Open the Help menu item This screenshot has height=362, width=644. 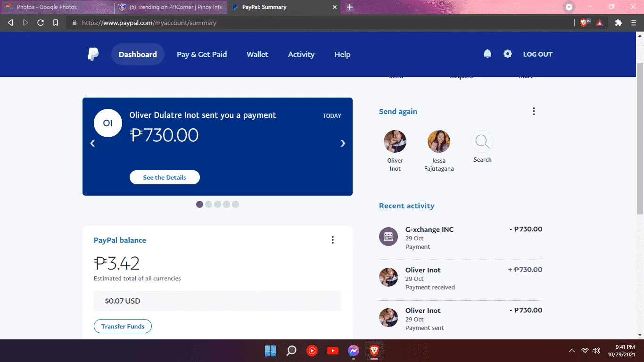click(x=342, y=54)
